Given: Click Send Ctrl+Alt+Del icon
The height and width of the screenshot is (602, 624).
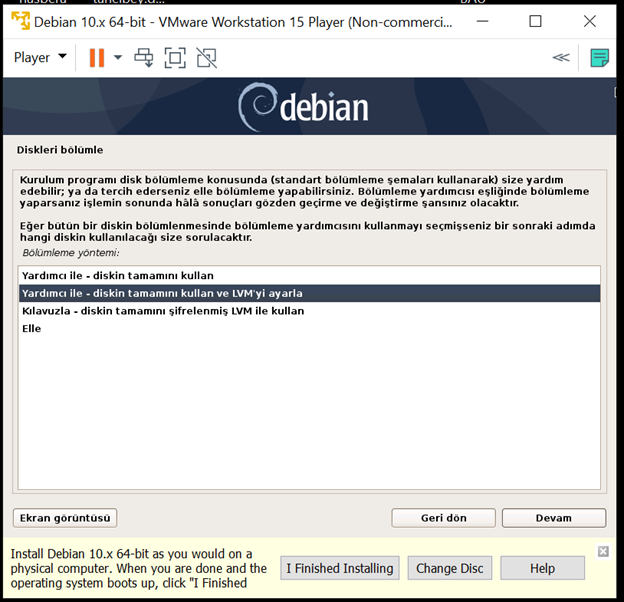Looking at the screenshot, I should [x=144, y=58].
